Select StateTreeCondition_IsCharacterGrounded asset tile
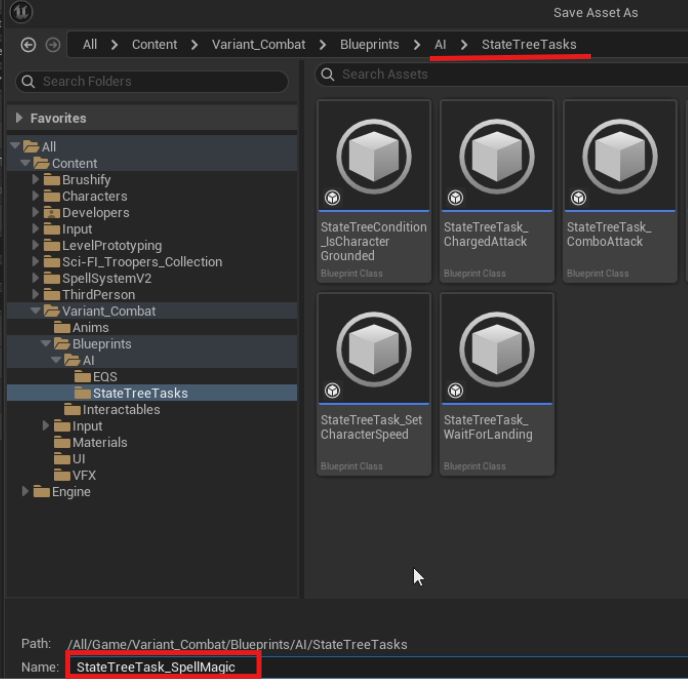The width and height of the screenshot is (688, 679). pyautogui.click(x=374, y=191)
